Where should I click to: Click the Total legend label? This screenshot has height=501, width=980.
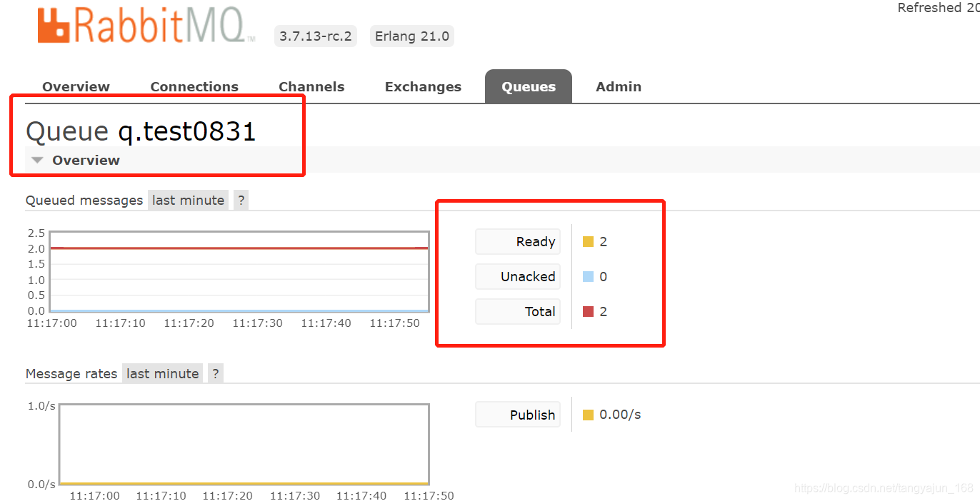518,312
